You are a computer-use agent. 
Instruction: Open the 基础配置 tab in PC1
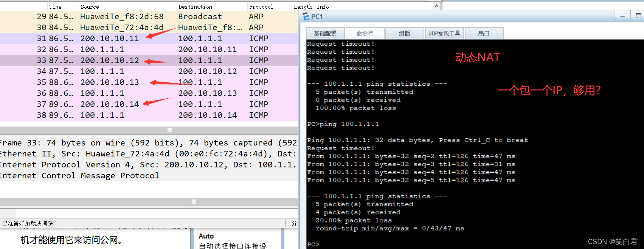(x=325, y=33)
